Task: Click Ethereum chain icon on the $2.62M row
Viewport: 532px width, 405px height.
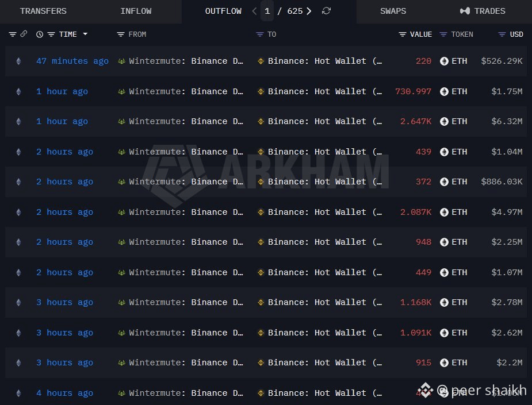Action: click(x=18, y=333)
